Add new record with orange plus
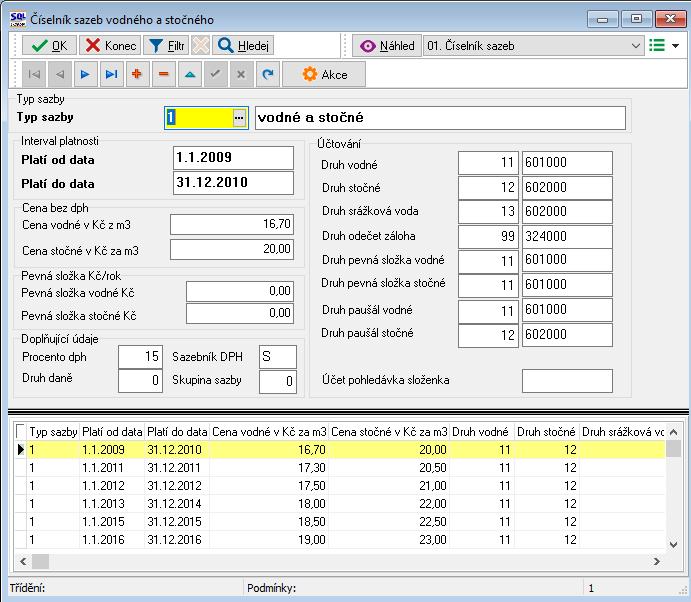Image resolution: width=691 pixels, height=602 pixels. click(x=137, y=74)
